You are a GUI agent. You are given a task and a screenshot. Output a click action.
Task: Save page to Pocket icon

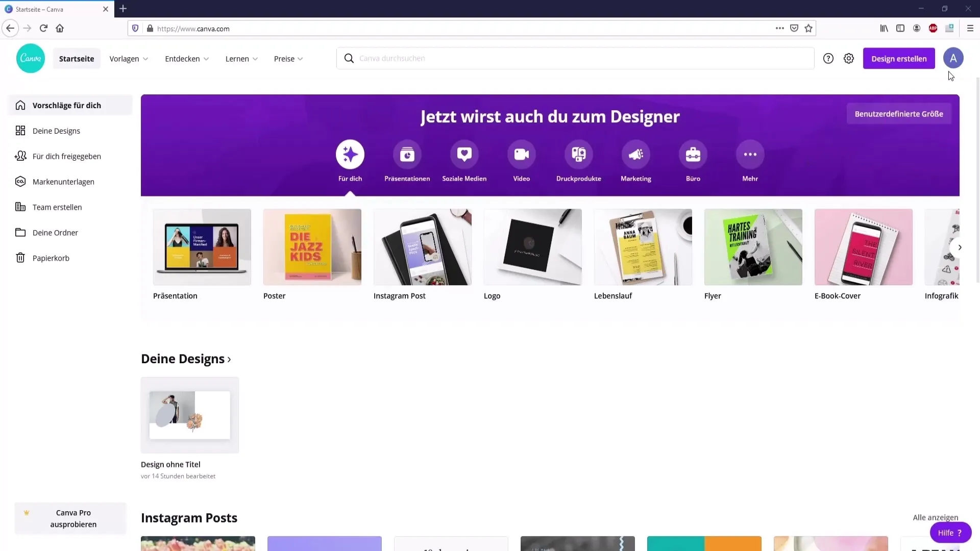[794, 29]
